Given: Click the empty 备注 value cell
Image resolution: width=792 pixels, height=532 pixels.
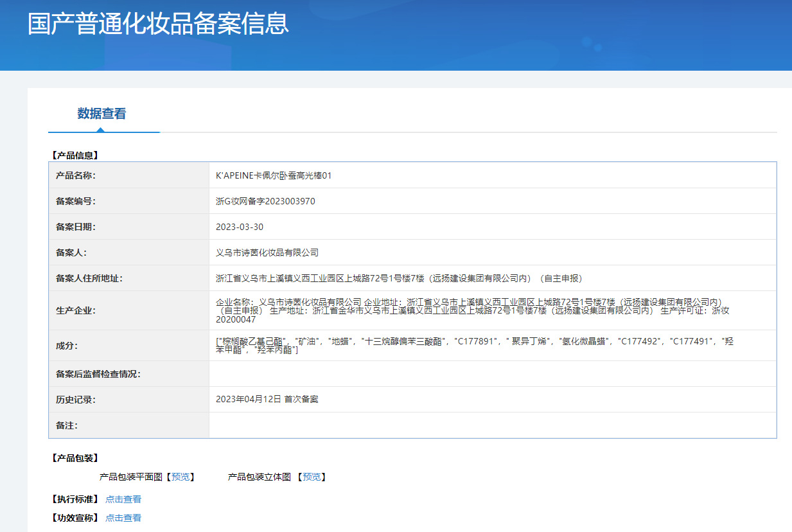Looking at the screenshot, I should pyautogui.click(x=492, y=425).
